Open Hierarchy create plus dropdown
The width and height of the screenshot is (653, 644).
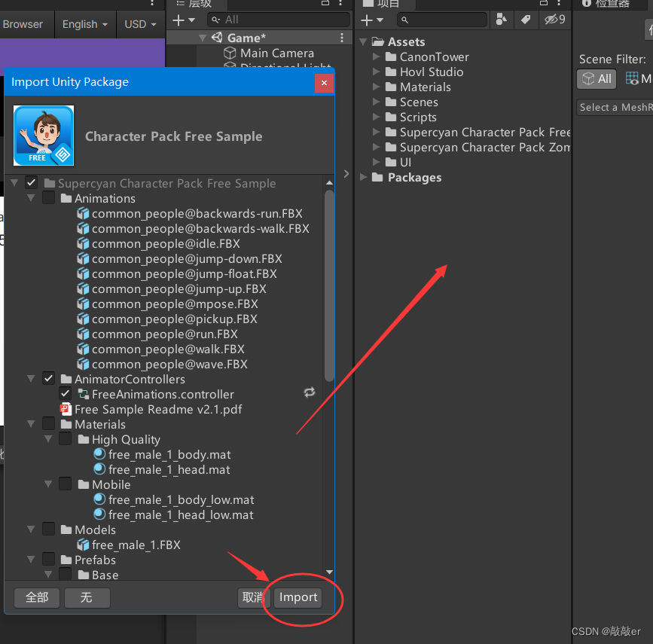click(184, 20)
